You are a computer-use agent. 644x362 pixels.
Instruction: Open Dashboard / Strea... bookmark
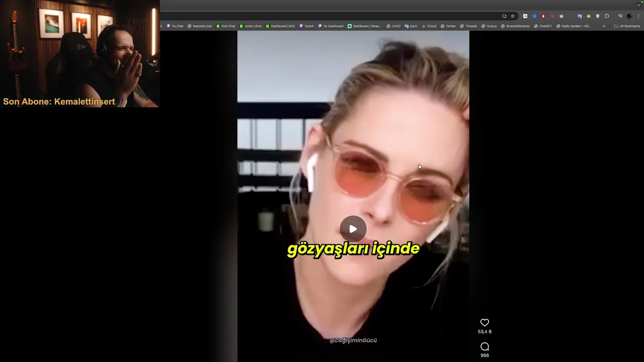click(365, 26)
